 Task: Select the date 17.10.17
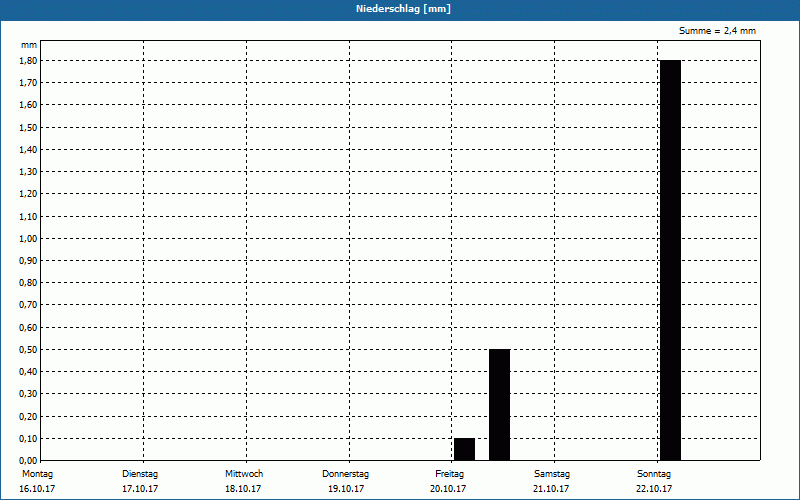[140, 489]
